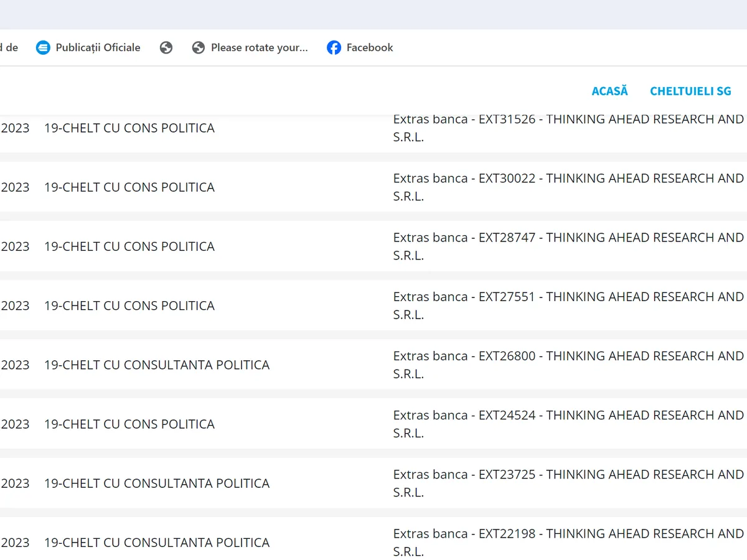This screenshot has width=747, height=560.
Task: Open the 'Please rotate your...' bookmark
Action: pyautogui.click(x=250, y=47)
